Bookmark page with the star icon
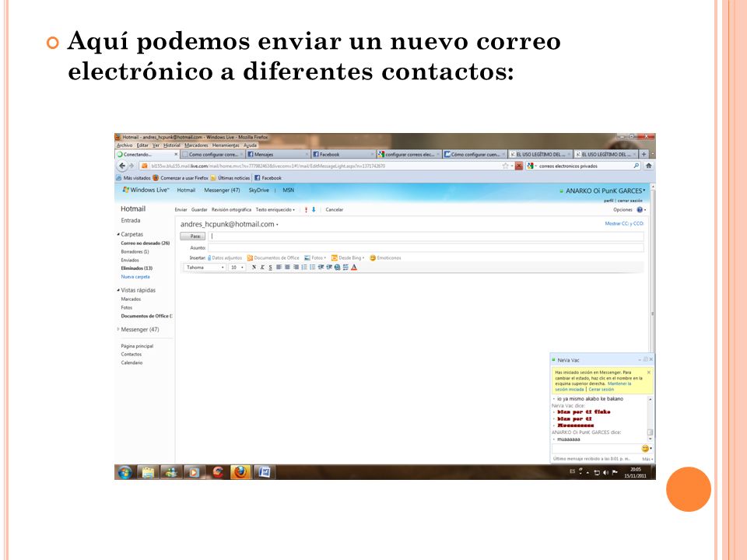Image resolution: width=747 pixels, height=560 pixels. tap(505, 166)
